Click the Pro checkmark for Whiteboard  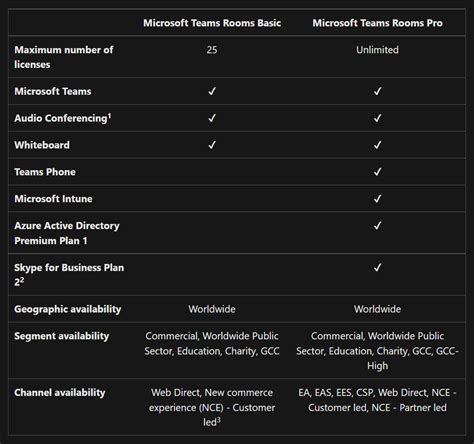377,145
